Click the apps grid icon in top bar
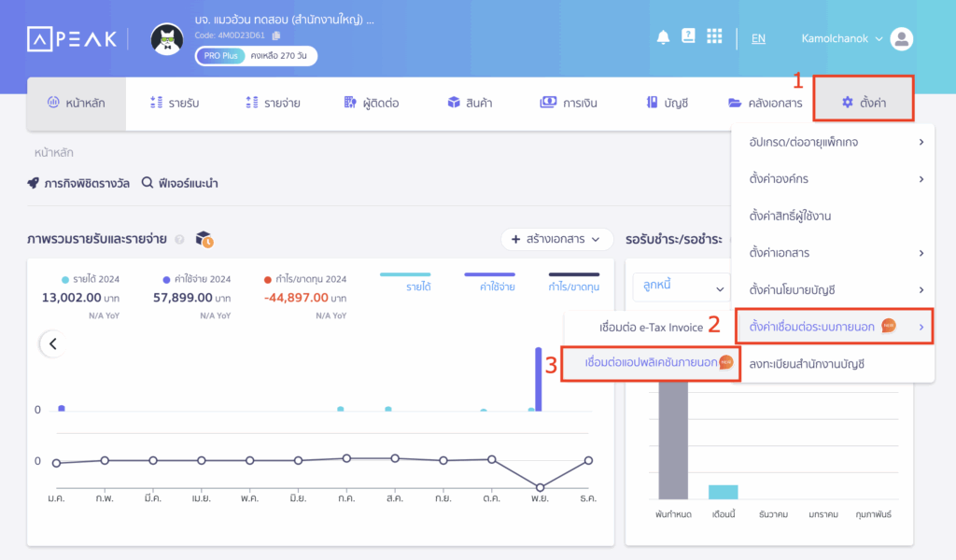 715,37
